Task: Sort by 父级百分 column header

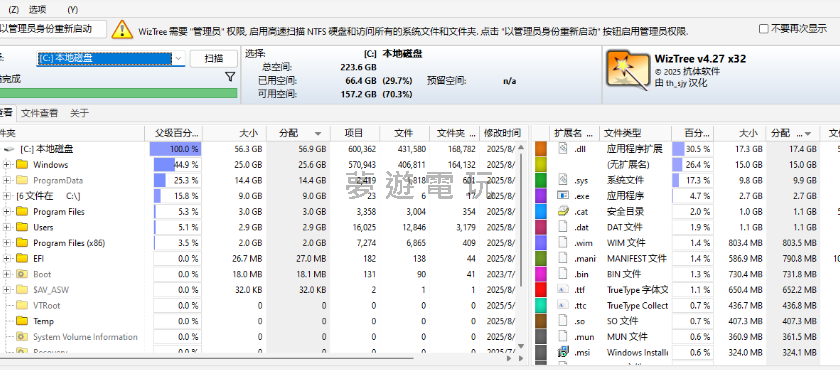Action: pos(174,133)
